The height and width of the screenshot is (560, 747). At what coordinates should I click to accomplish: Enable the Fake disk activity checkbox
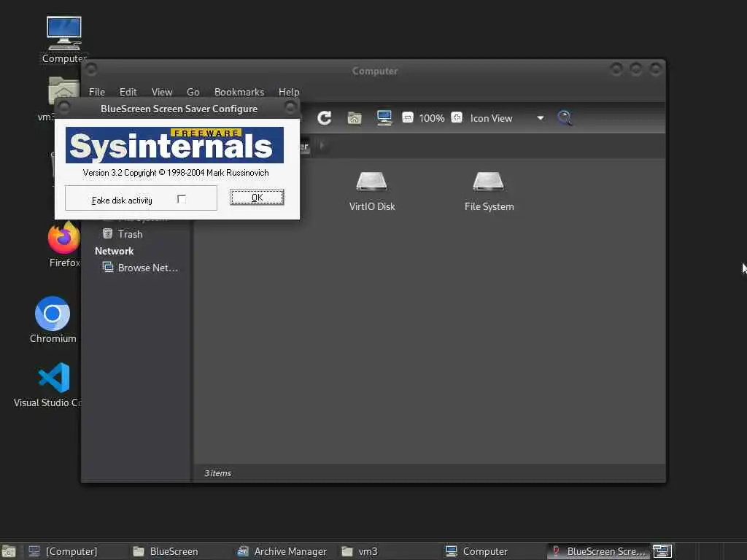(x=182, y=199)
